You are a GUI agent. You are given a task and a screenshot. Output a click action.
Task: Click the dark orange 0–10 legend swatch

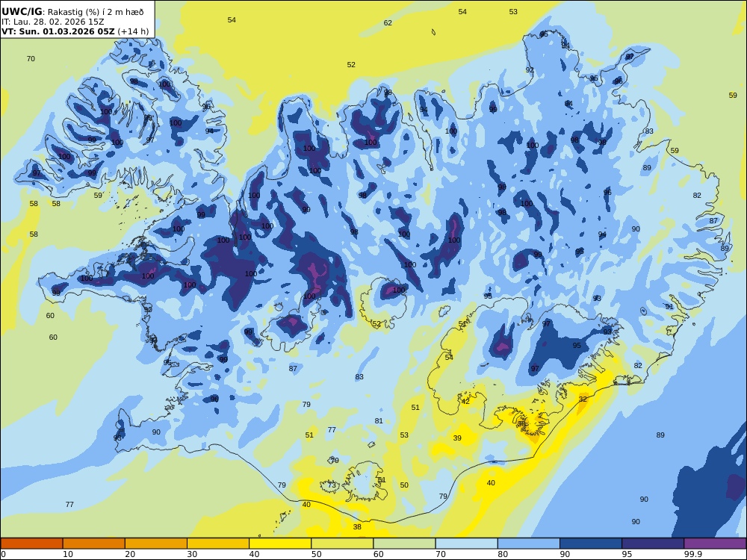tap(31, 544)
